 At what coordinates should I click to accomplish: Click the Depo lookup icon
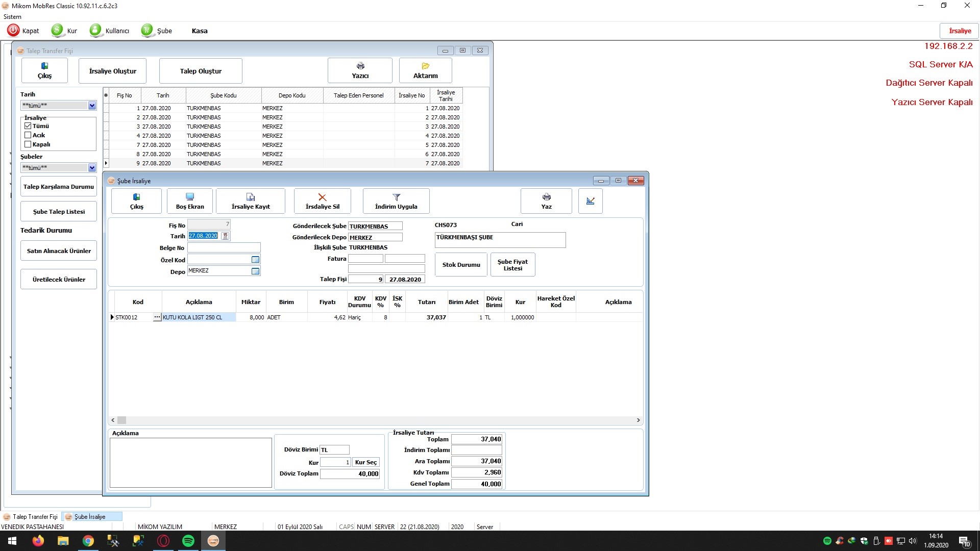click(255, 271)
